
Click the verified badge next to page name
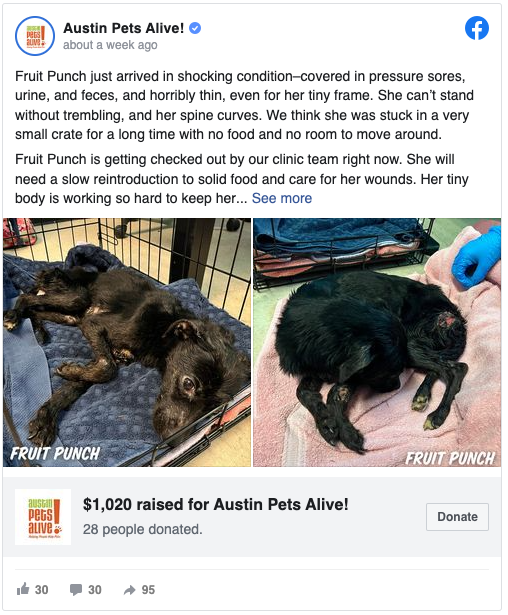pos(195,28)
